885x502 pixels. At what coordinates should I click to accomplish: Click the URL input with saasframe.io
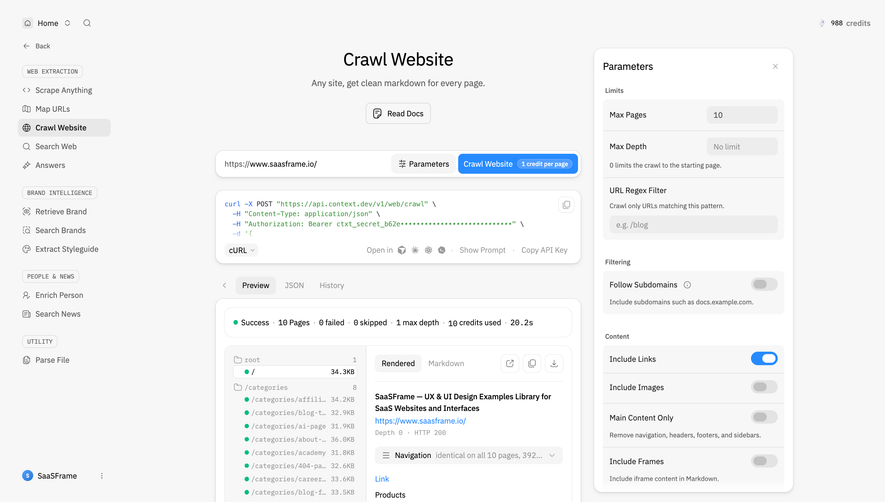(x=305, y=164)
